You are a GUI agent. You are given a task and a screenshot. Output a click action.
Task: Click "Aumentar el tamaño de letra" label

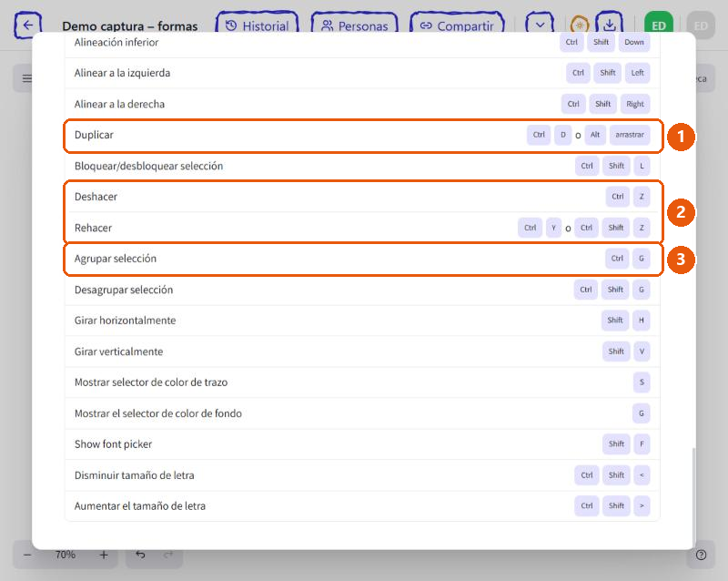[x=140, y=505]
